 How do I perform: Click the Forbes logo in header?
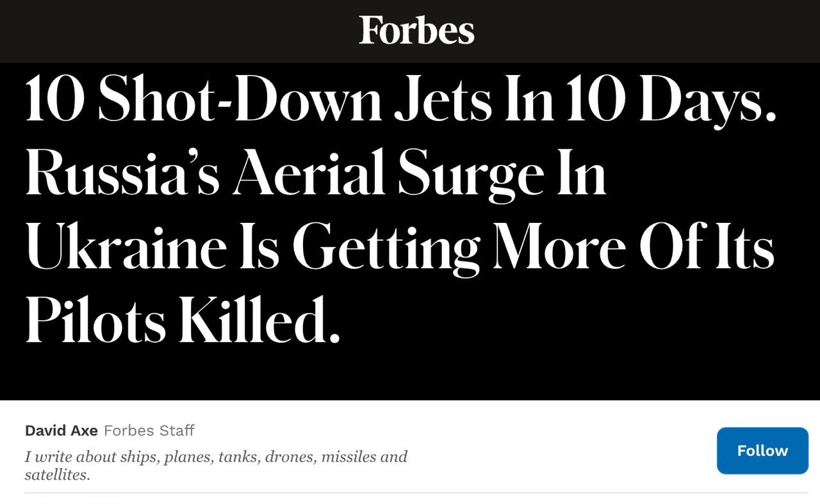(x=416, y=30)
